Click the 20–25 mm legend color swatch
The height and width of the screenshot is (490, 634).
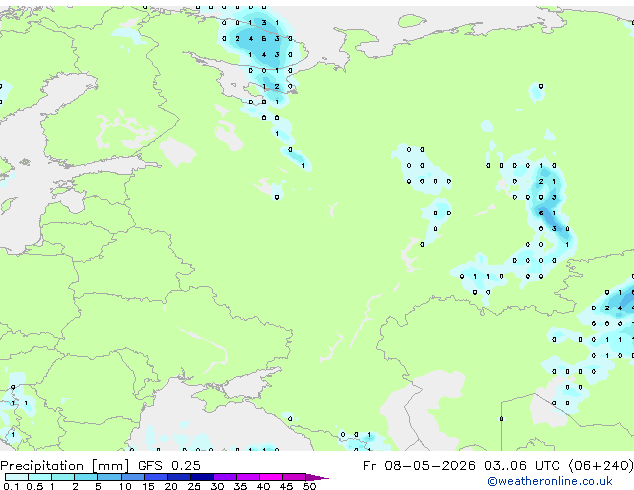pos(179,477)
